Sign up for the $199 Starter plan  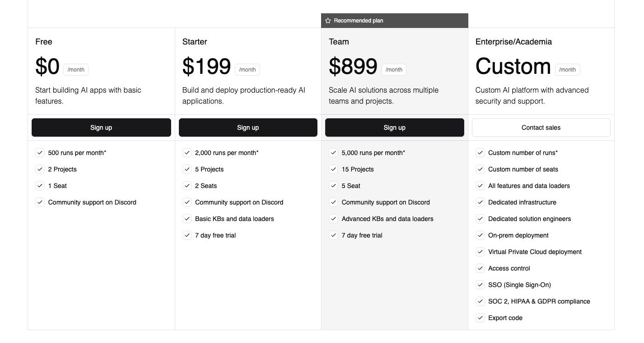(248, 127)
